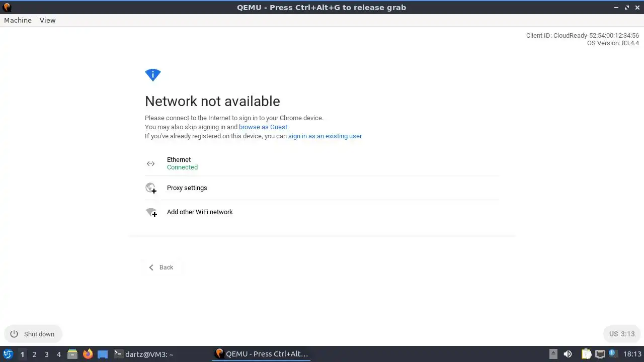Select the Ethernet Connected network row
Viewport: 644px width, 362px height.
(x=322, y=163)
